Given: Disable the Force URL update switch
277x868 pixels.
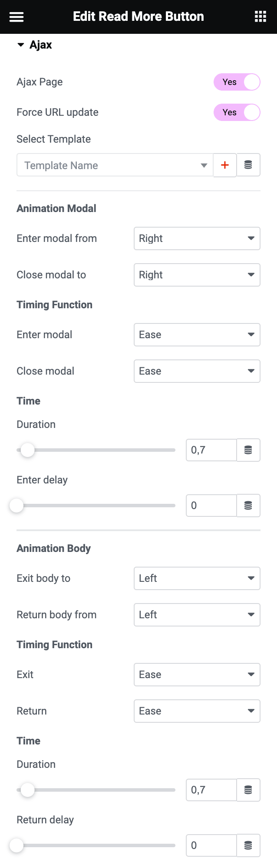Looking at the screenshot, I should tap(237, 112).
